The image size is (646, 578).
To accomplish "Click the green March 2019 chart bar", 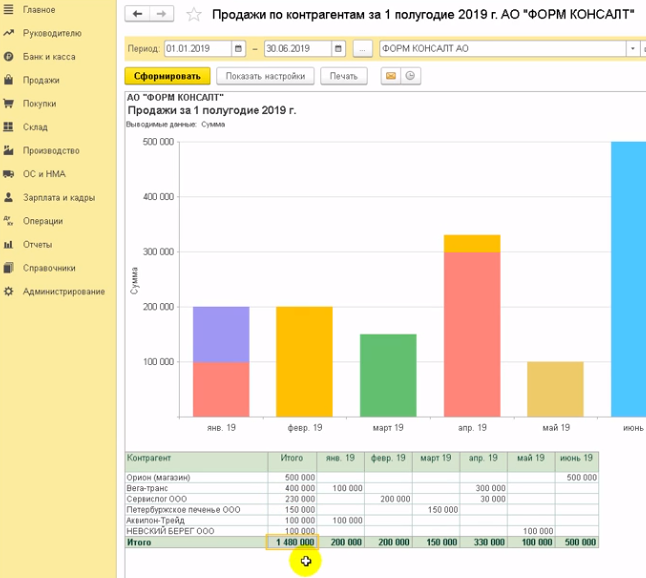I will tap(388, 375).
